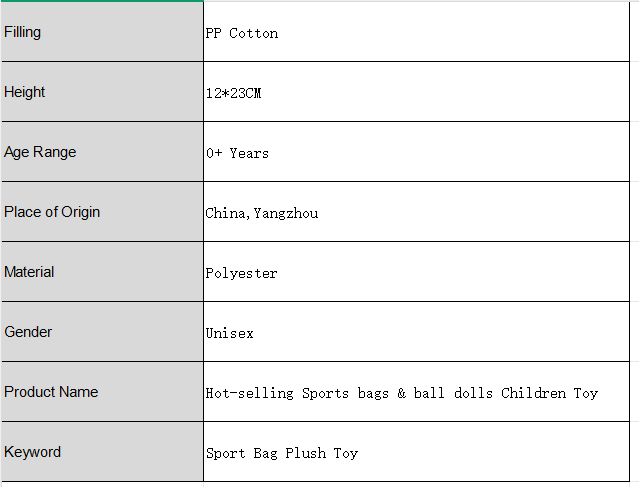
Task: Select the Unisex value cell
Action: (x=416, y=331)
